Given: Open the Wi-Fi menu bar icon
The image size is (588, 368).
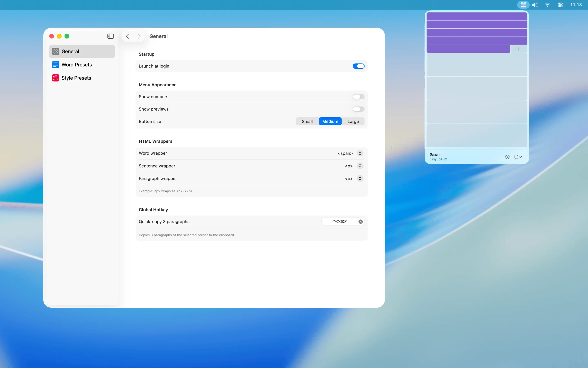Looking at the screenshot, I should [x=548, y=5].
